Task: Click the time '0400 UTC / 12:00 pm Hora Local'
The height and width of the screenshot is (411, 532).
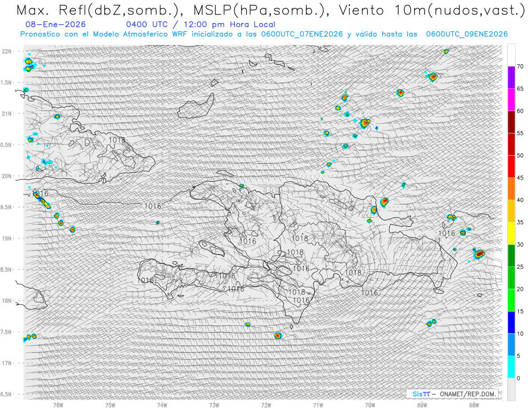Action: 200,24
